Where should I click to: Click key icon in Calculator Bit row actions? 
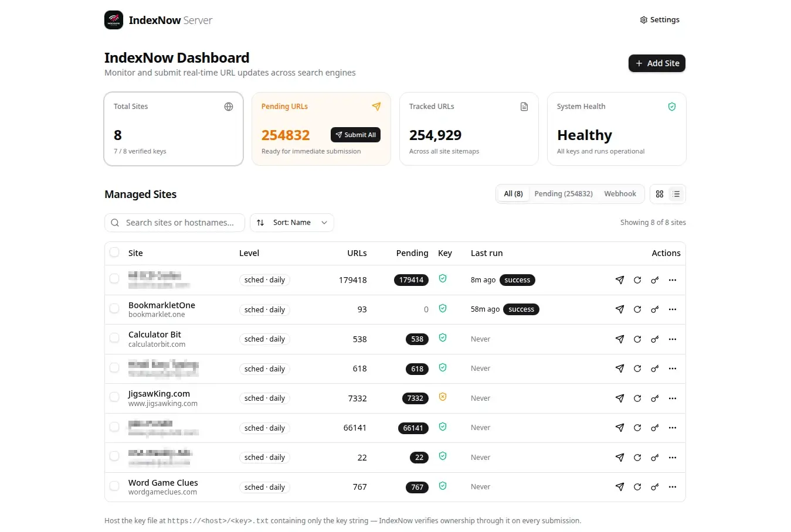point(655,339)
